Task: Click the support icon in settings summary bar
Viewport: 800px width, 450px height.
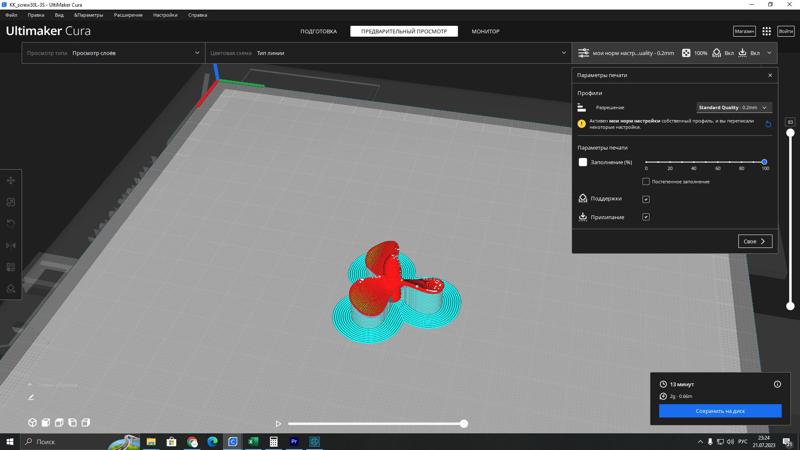Action: [x=716, y=53]
